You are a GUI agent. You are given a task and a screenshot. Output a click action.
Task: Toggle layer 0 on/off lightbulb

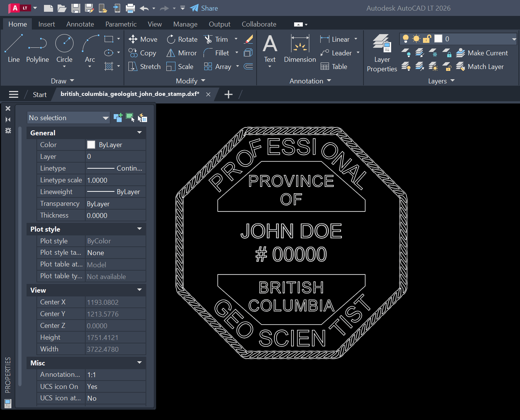(x=406, y=39)
